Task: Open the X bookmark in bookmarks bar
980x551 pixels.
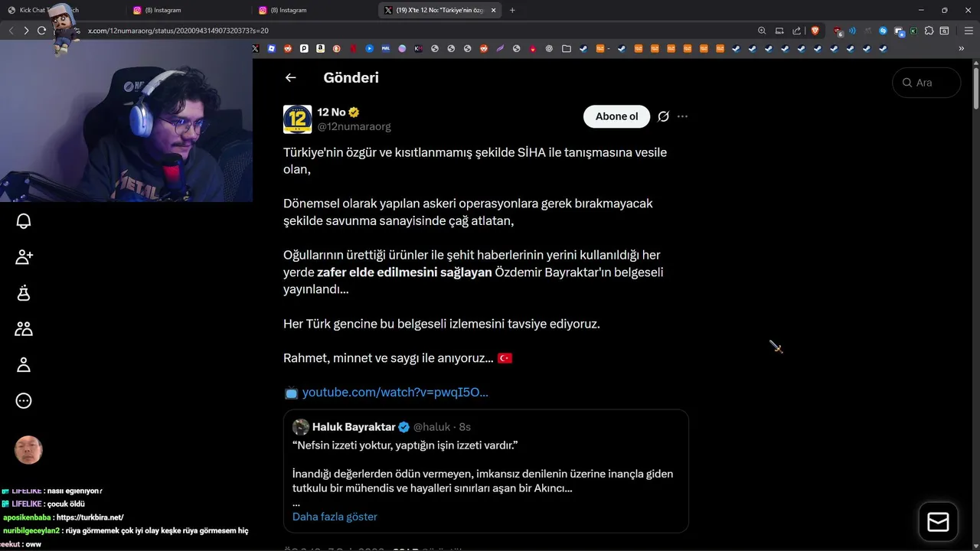Action: tap(256, 48)
